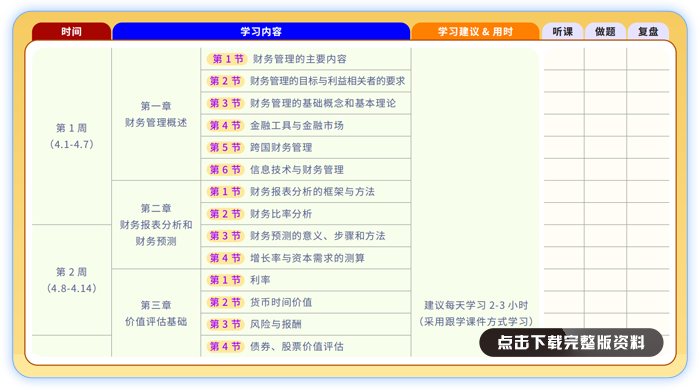Click the 第 1 周 (4.1-4.7) cell
700x390 pixels.
coord(71,136)
